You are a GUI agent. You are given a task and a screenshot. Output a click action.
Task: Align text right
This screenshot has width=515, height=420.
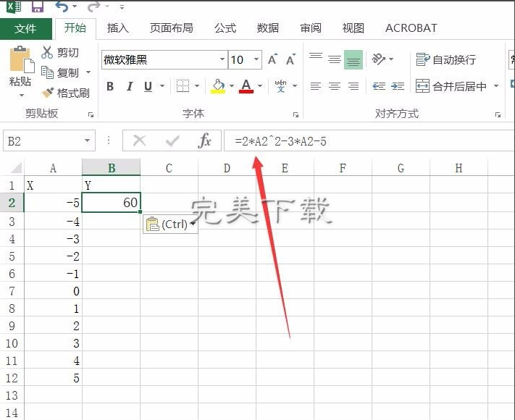click(353, 86)
